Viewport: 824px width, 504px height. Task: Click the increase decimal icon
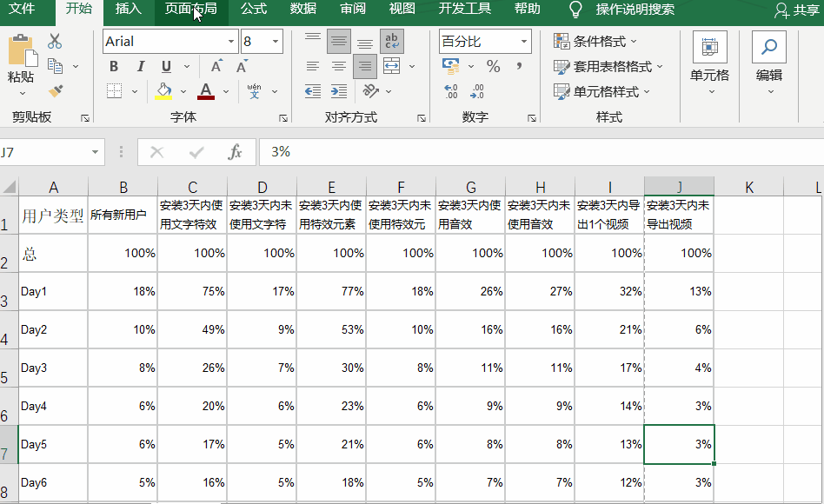coord(451,91)
